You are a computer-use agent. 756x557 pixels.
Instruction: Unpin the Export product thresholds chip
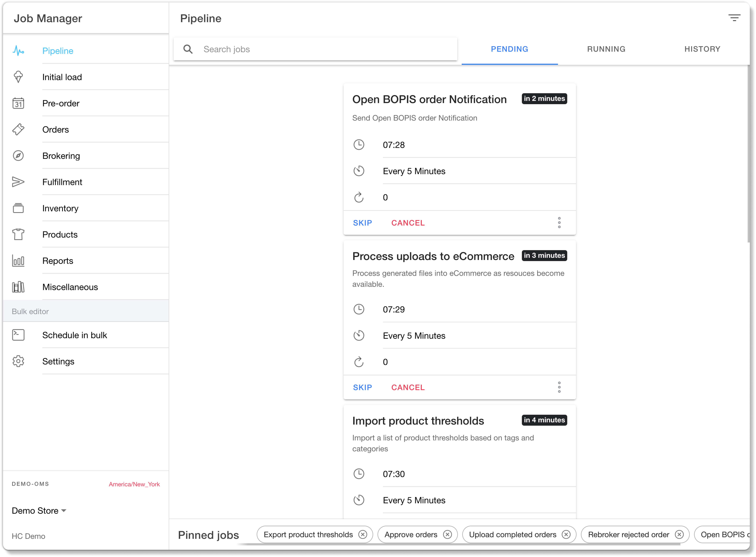[x=363, y=534]
